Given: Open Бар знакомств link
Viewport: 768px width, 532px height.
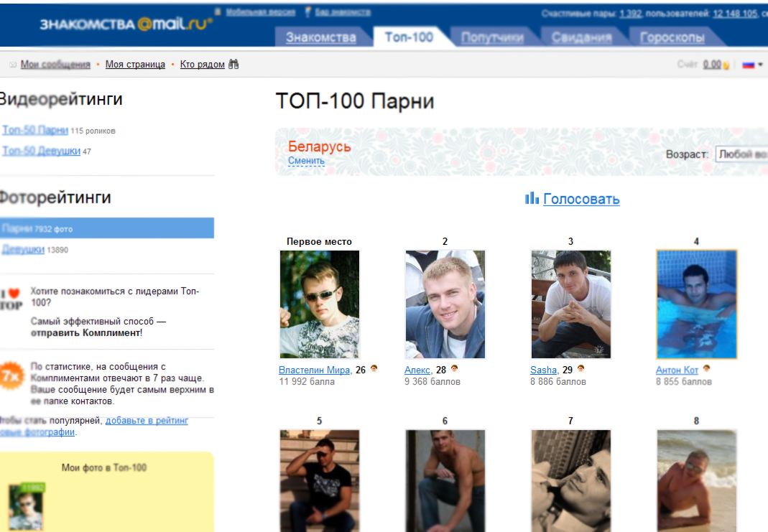Looking at the screenshot, I should [x=343, y=11].
